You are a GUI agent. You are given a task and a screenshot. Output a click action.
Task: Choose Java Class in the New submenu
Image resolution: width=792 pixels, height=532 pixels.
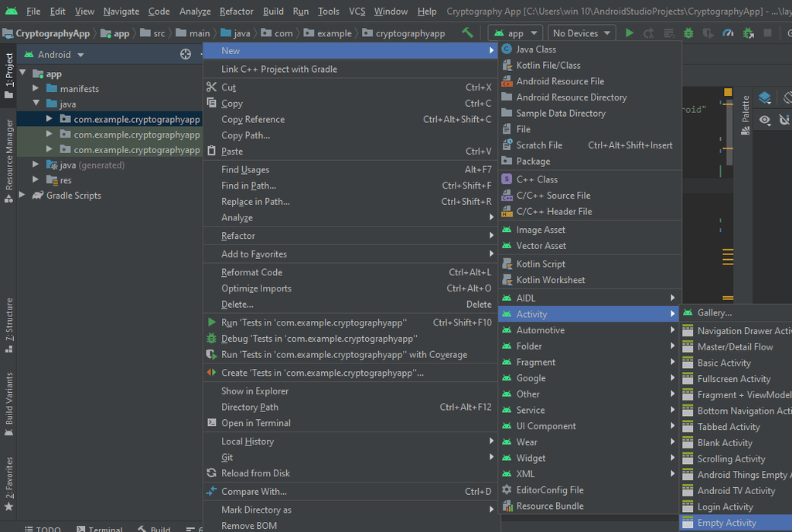pos(536,49)
